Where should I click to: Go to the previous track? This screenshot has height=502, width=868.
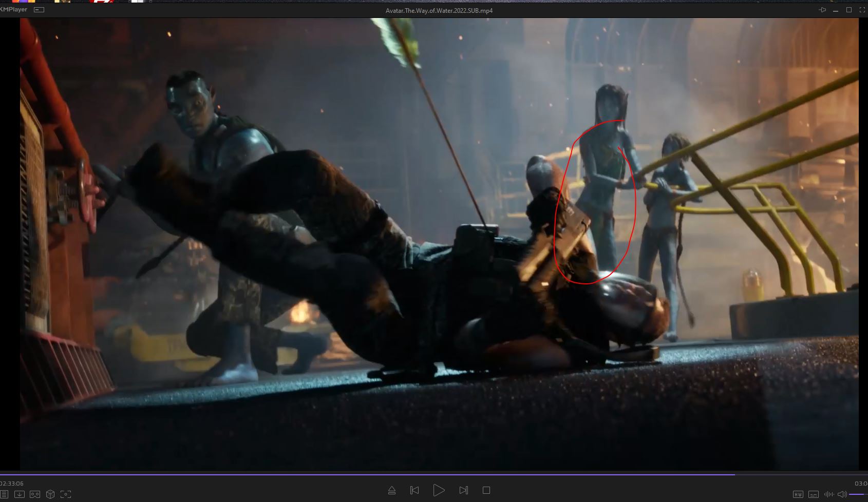pos(414,490)
